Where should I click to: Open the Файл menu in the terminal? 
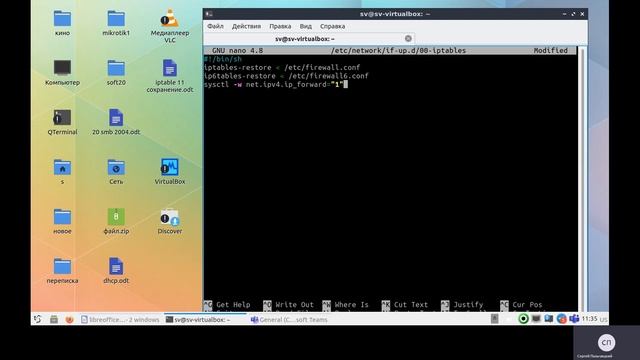215,26
